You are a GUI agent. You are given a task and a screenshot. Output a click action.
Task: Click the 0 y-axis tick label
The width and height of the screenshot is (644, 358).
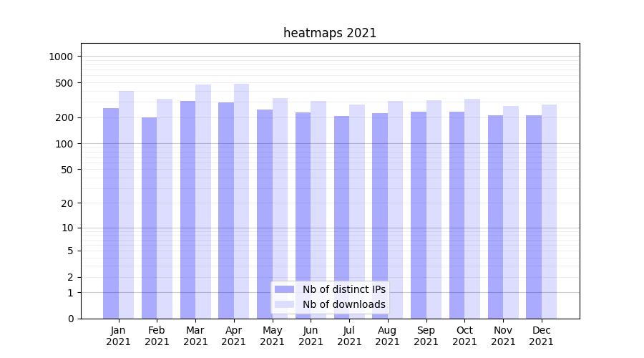pyautogui.click(x=70, y=319)
